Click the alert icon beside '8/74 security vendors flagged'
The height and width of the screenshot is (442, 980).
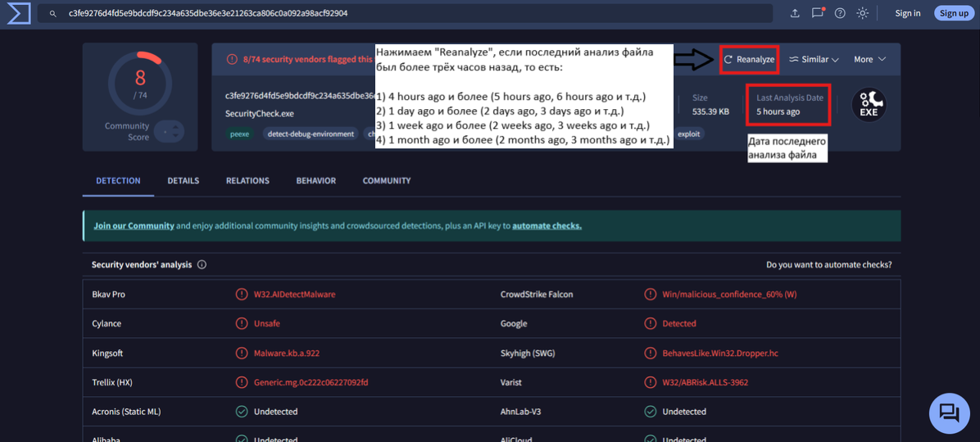click(x=232, y=59)
